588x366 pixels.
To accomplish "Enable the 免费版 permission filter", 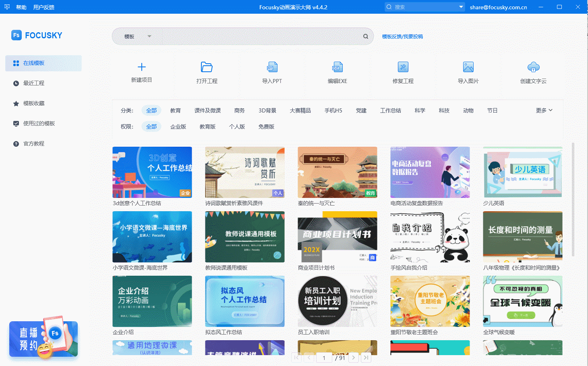I will pyautogui.click(x=266, y=126).
